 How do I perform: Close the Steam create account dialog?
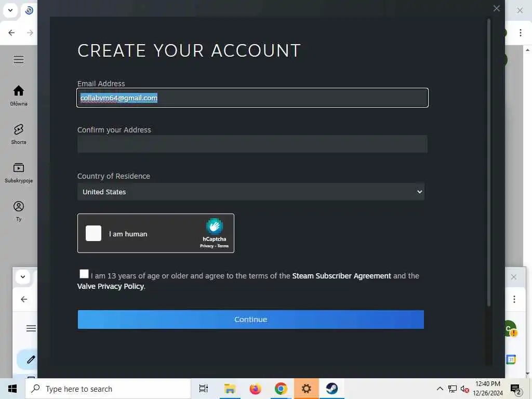(496, 8)
